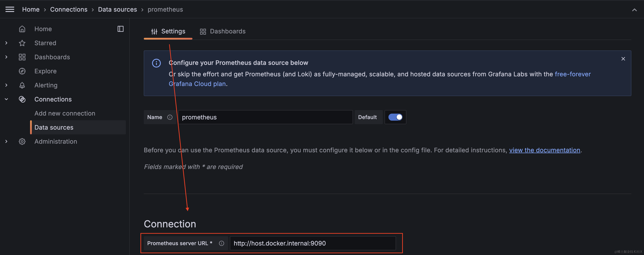
Task: Open the hamburger navigation menu
Action: (x=10, y=9)
